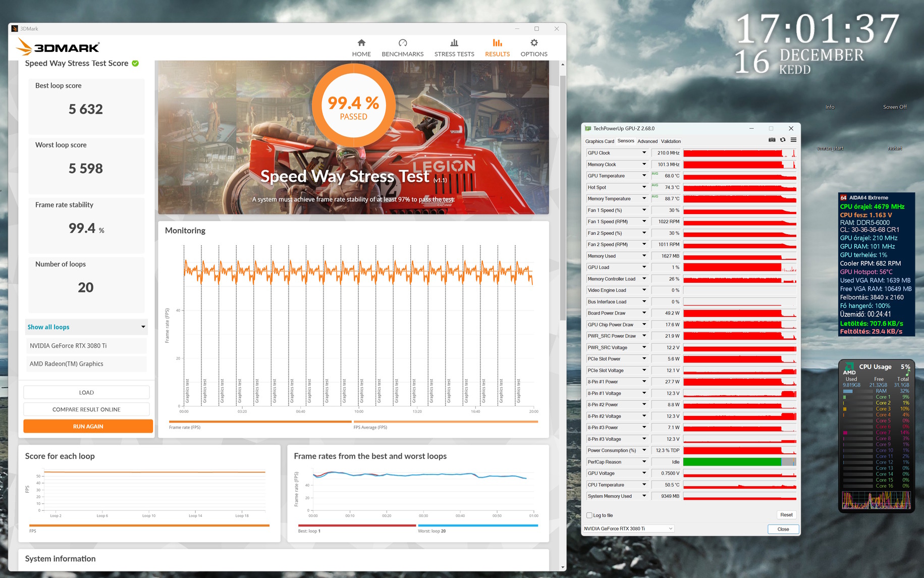Click the LOAD button in 3DMark

86,393
